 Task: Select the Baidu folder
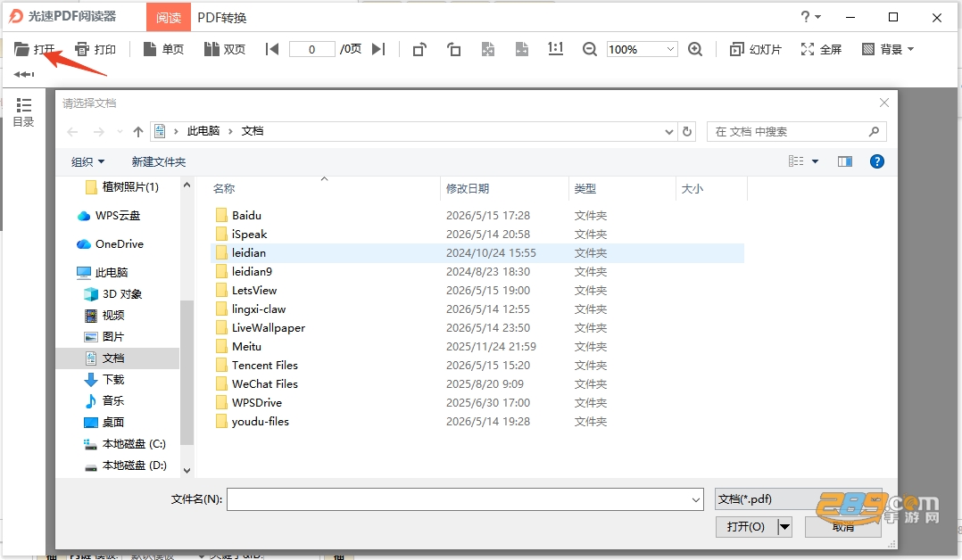478,215
